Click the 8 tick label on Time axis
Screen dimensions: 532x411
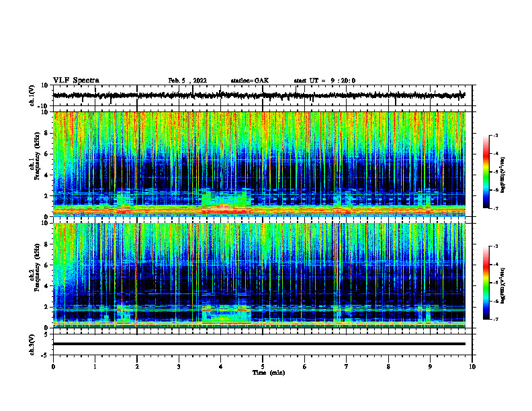[388, 367]
